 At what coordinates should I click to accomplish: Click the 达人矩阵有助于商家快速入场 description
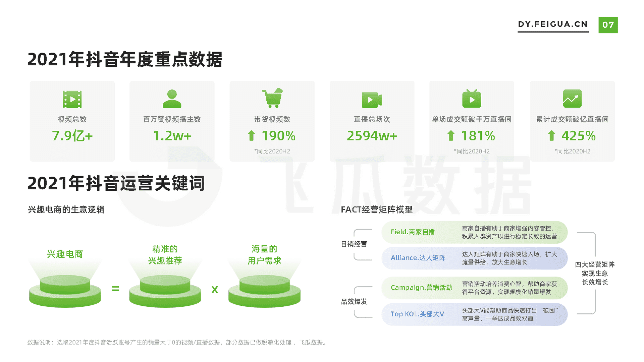[509, 258]
